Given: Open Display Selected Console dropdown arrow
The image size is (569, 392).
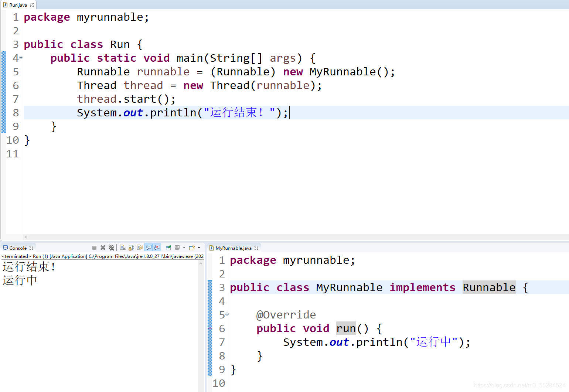Looking at the screenshot, I should coord(184,248).
